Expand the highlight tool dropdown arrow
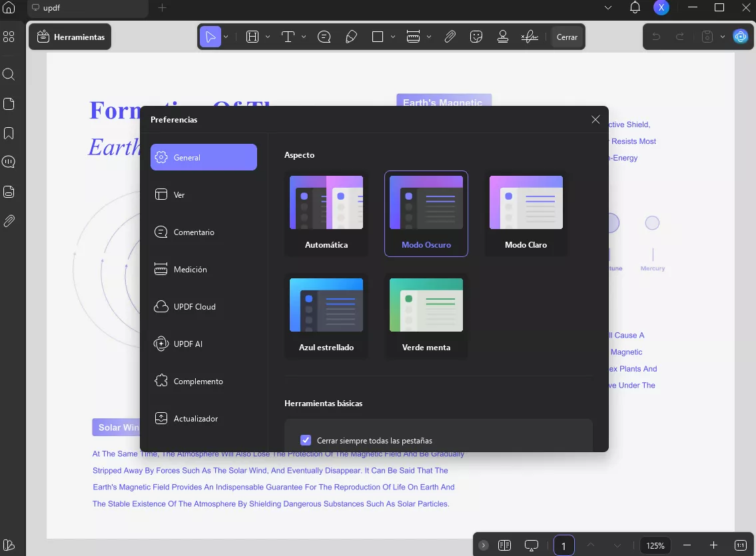This screenshot has height=556, width=756. [268, 37]
